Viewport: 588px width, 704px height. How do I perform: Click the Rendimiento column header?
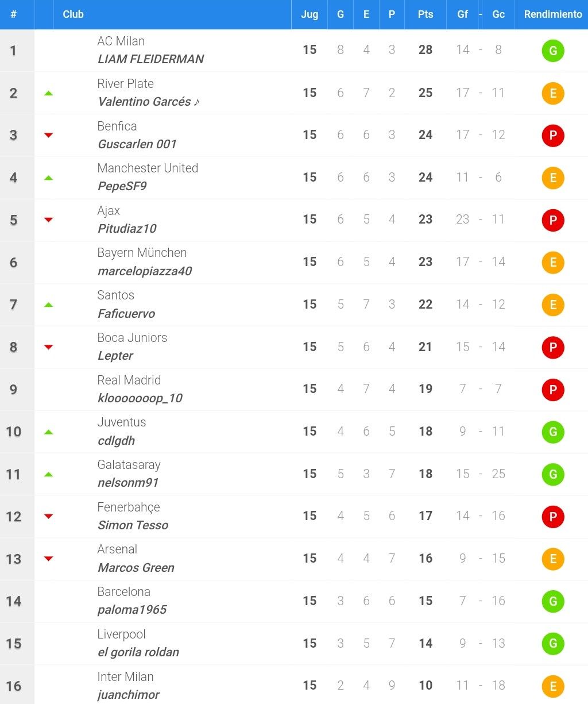pyautogui.click(x=553, y=14)
